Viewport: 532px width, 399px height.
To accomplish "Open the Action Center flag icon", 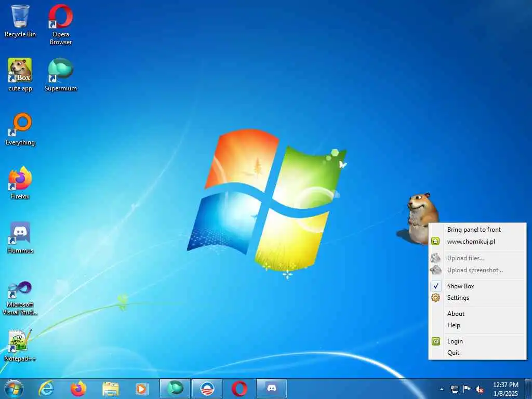I will pyautogui.click(x=467, y=389).
